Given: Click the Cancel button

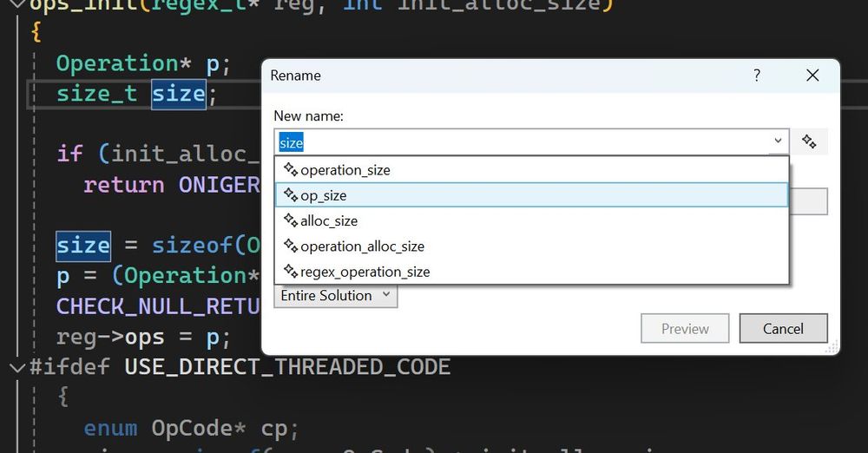Looking at the screenshot, I should point(783,328).
